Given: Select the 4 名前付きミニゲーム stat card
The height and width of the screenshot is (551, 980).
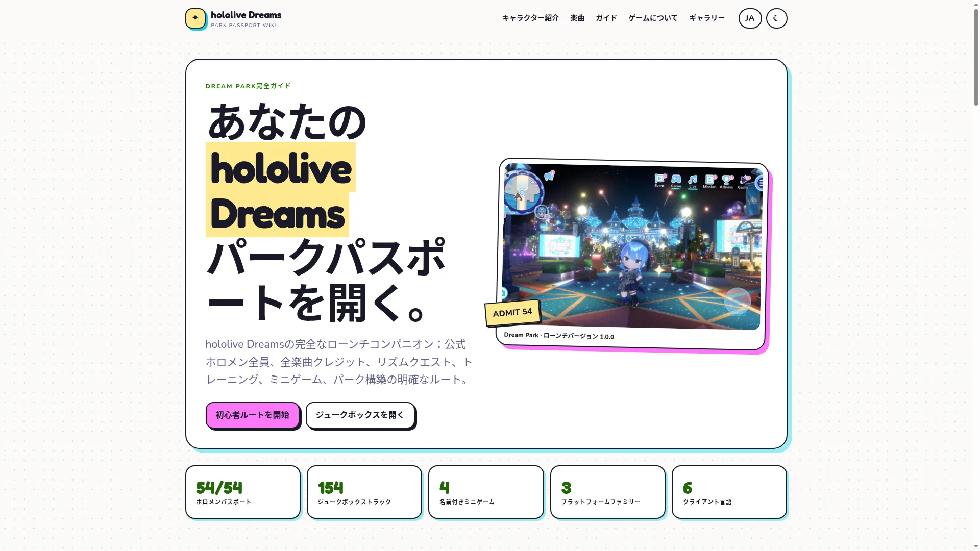Looking at the screenshot, I should [x=486, y=492].
